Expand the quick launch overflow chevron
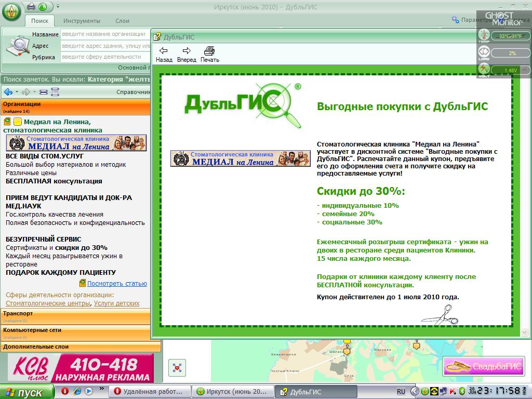 (x=101, y=388)
